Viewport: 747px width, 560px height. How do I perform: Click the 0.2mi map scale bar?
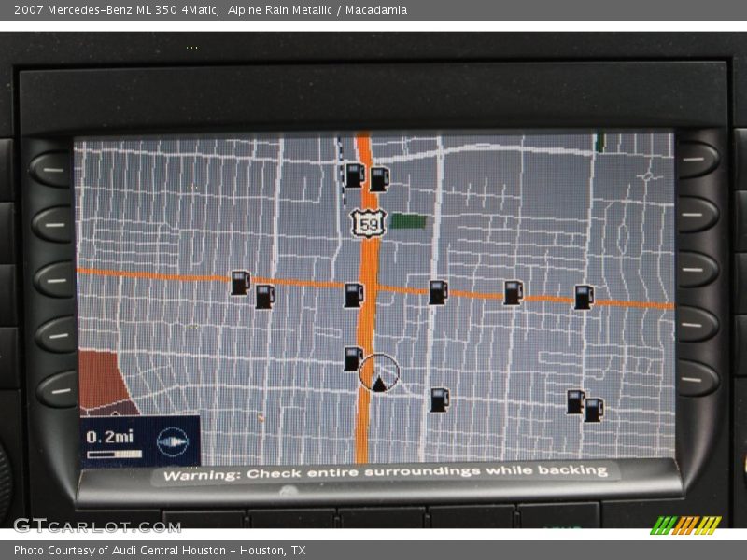point(114,454)
